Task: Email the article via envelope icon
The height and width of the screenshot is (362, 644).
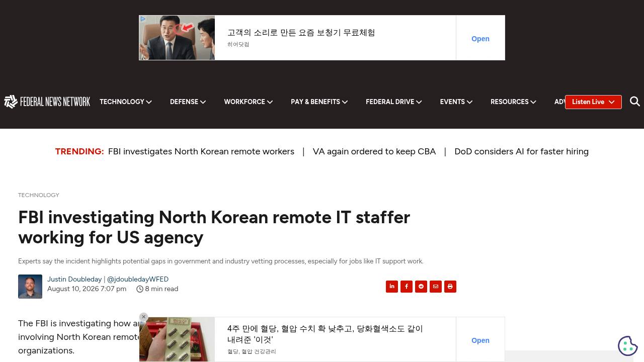Action: 436,287
